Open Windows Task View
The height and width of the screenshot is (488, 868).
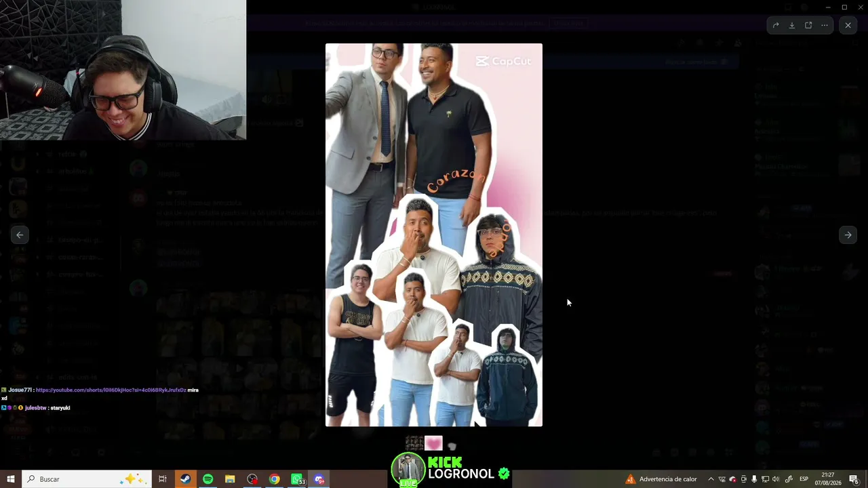tap(163, 479)
